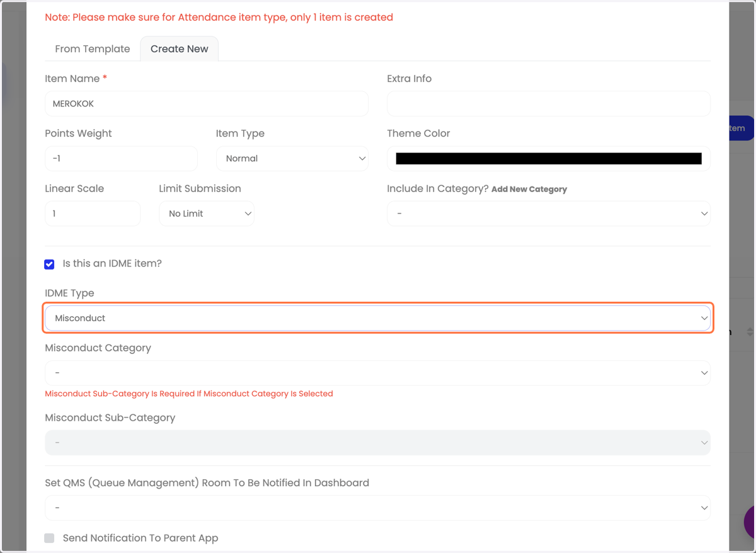Open the Limit Submission dropdown

click(x=207, y=214)
